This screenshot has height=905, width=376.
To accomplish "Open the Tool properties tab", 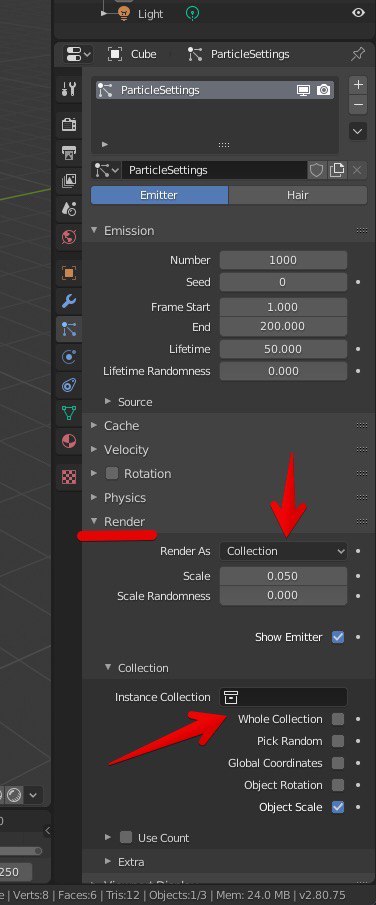I will coord(69,89).
